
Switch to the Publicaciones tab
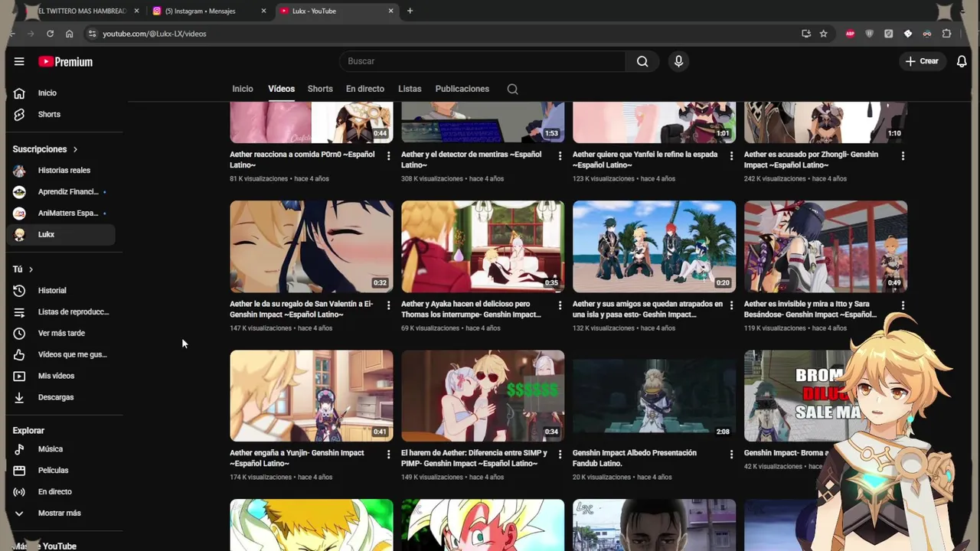tap(462, 89)
